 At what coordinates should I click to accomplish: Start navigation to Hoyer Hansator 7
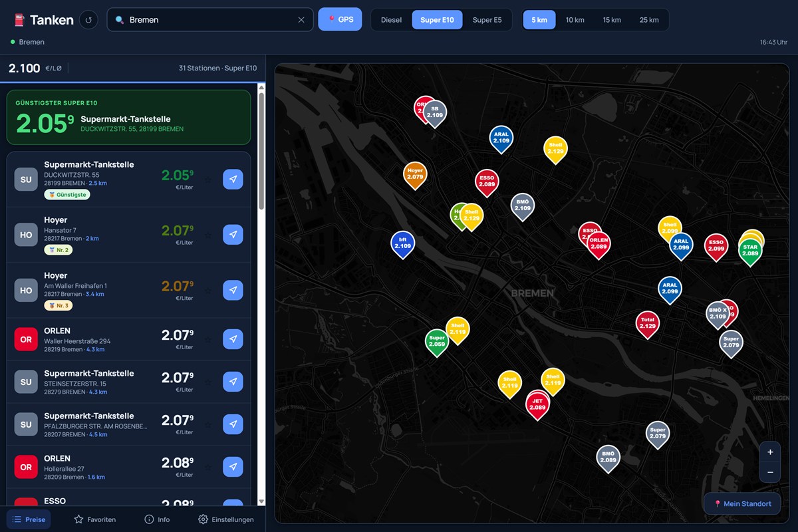pos(233,235)
